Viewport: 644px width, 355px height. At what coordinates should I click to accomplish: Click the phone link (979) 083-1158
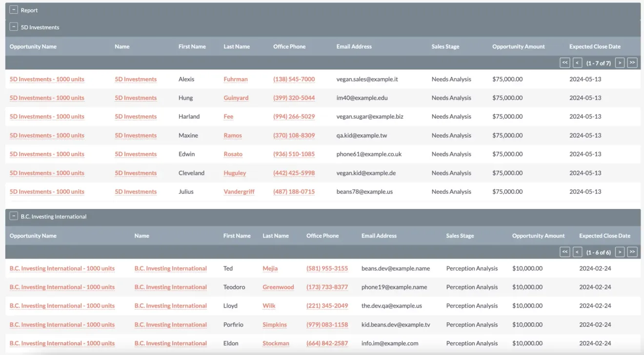tap(327, 324)
